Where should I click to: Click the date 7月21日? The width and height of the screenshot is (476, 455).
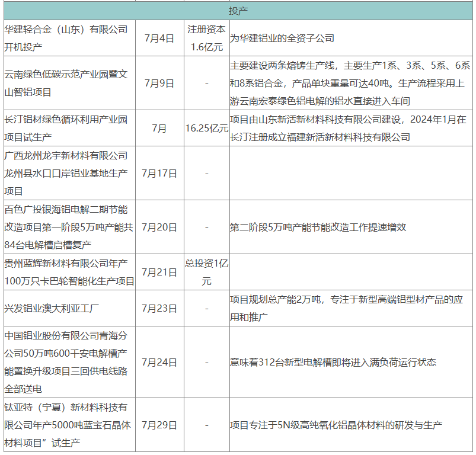[x=159, y=272]
